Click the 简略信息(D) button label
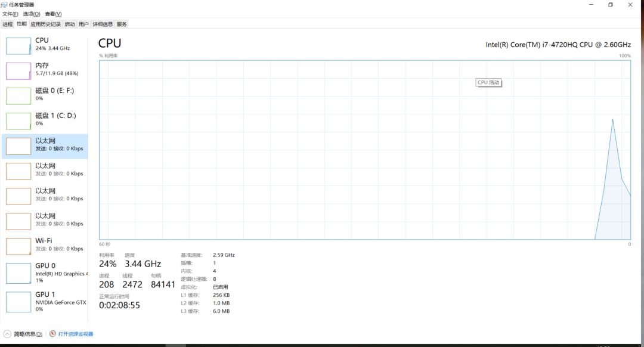 28,334
